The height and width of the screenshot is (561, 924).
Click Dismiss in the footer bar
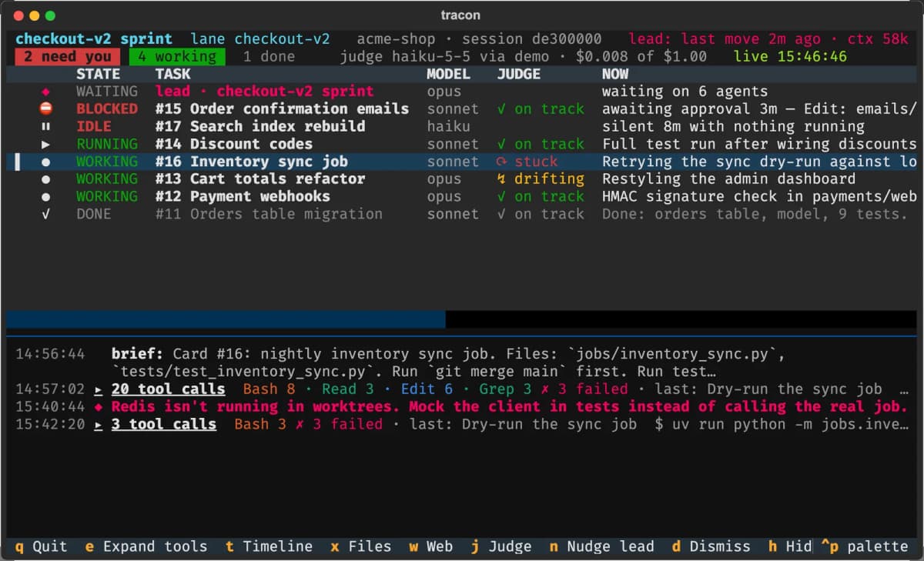pyautogui.click(x=711, y=546)
